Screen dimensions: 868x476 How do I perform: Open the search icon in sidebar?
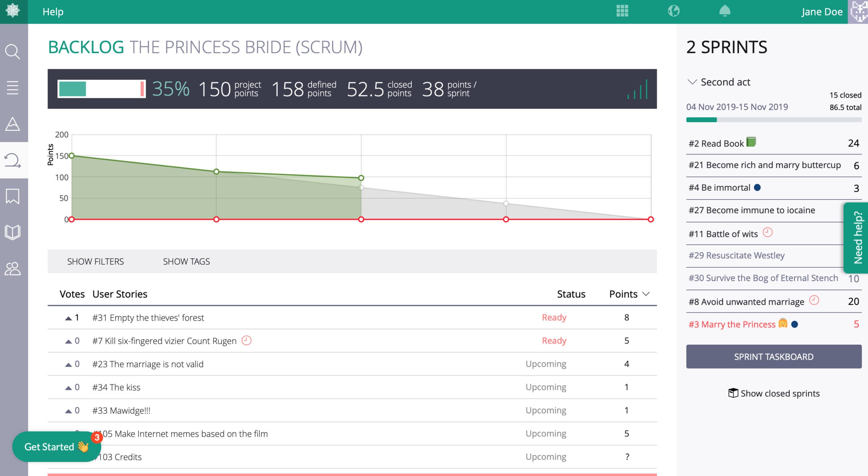(x=13, y=51)
